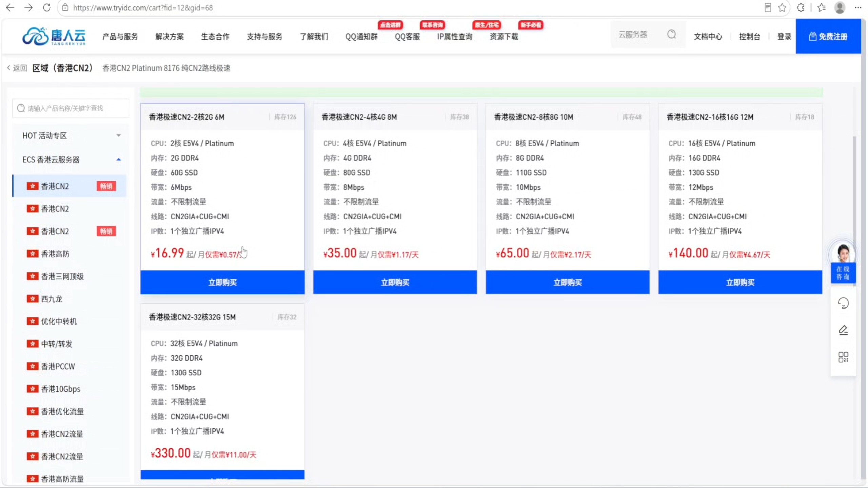Open the browser three-dot menu
This screenshot has width=868, height=488.
pos(858,7)
